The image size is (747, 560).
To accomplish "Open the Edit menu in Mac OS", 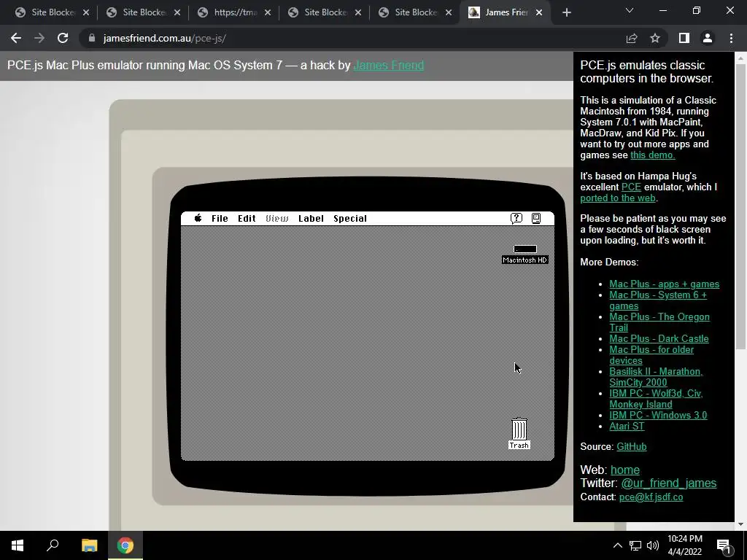I will point(247,218).
